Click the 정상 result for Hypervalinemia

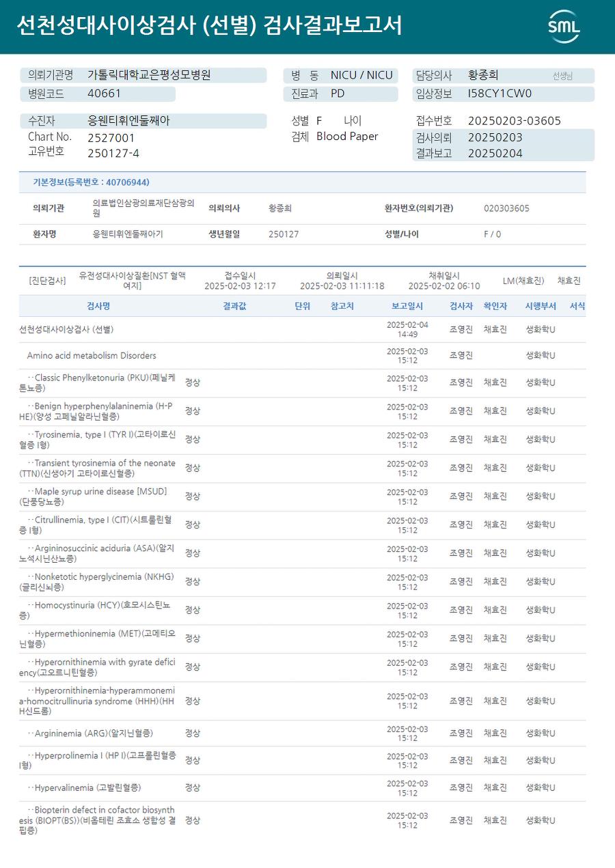pyautogui.click(x=193, y=787)
